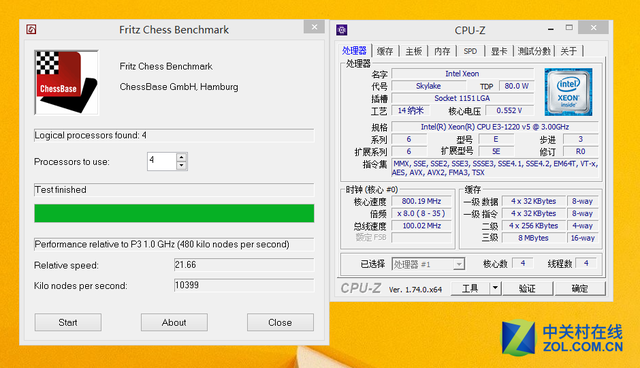Switch to the 缓存 tab
The height and width of the screenshot is (368, 640).
point(385,51)
